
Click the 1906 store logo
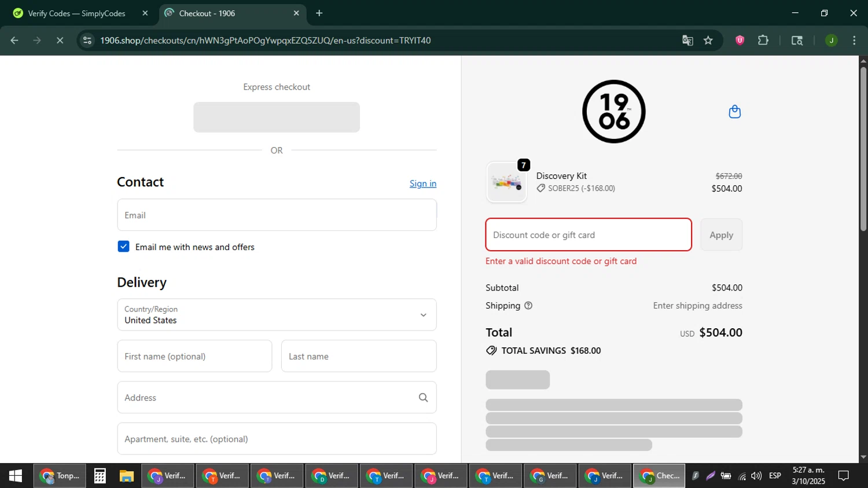point(614,112)
